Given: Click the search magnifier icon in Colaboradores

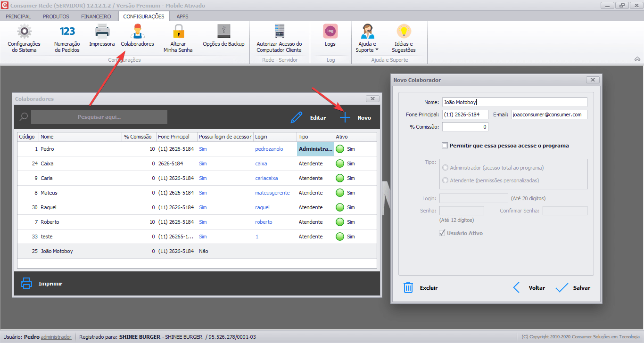Looking at the screenshot, I should pyautogui.click(x=24, y=117).
